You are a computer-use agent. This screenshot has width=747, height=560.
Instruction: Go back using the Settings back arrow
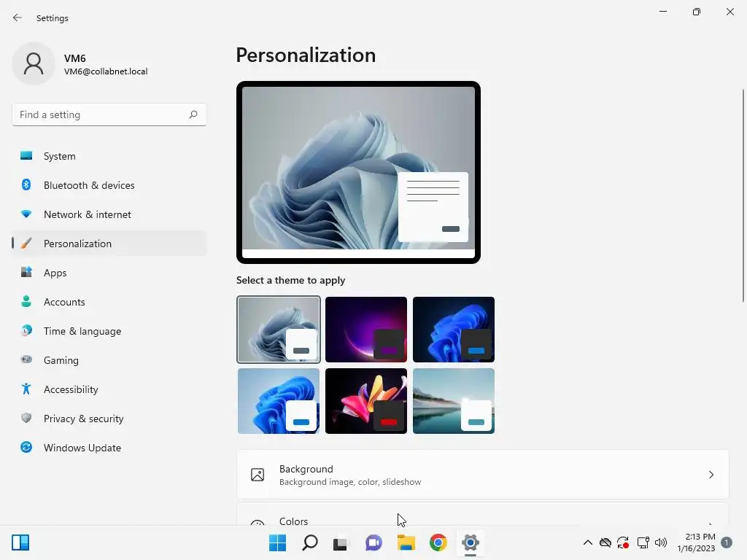point(18,17)
